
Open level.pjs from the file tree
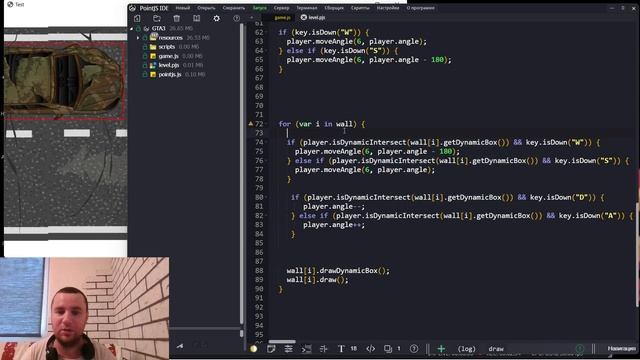tap(169, 65)
